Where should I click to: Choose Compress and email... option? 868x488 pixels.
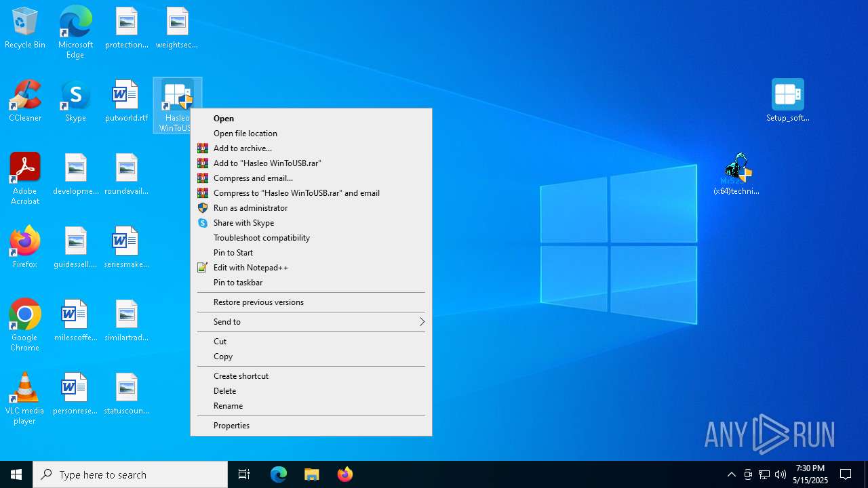point(311,178)
